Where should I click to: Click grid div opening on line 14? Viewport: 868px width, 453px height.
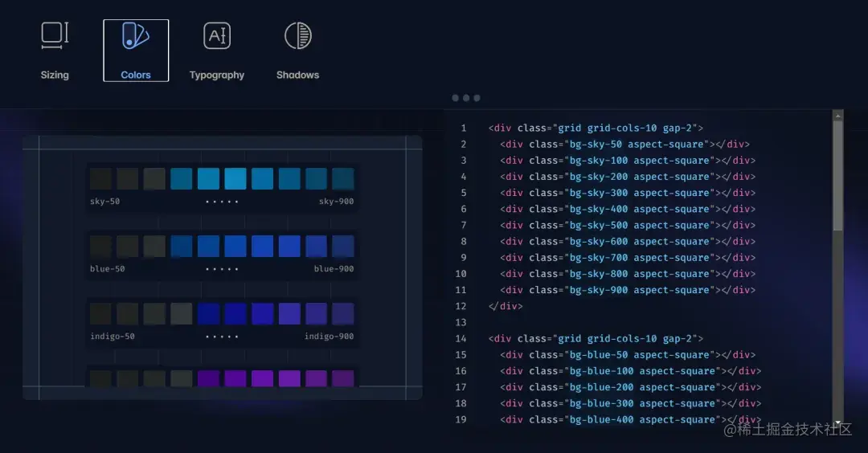point(596,338)
